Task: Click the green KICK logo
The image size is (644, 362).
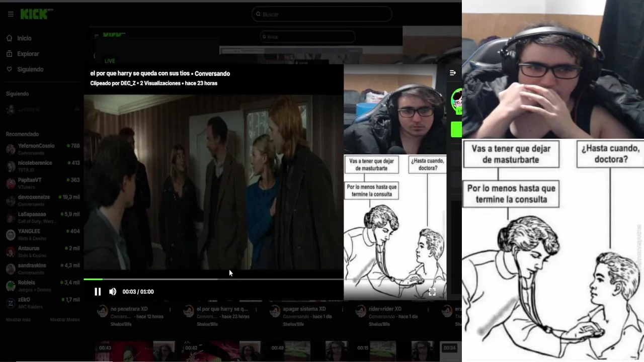Action: point(36,14)
